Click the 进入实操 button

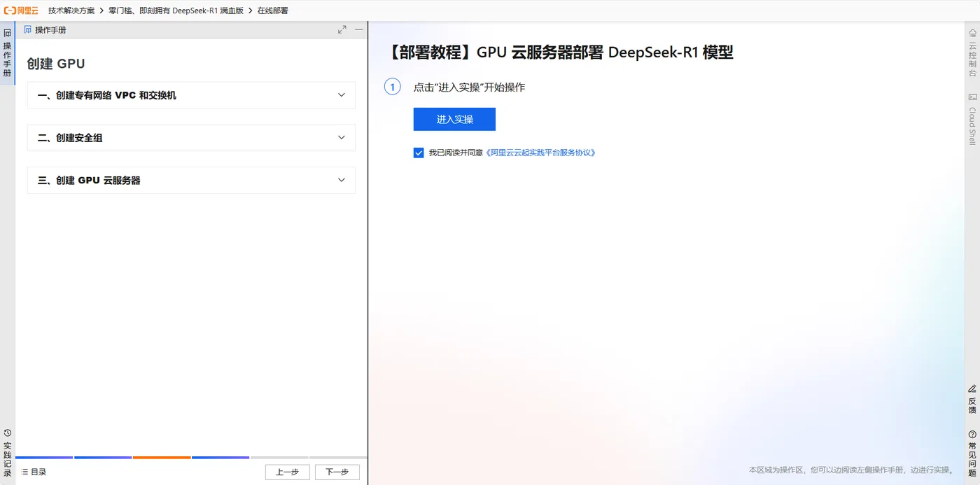[x=454, y=119]
